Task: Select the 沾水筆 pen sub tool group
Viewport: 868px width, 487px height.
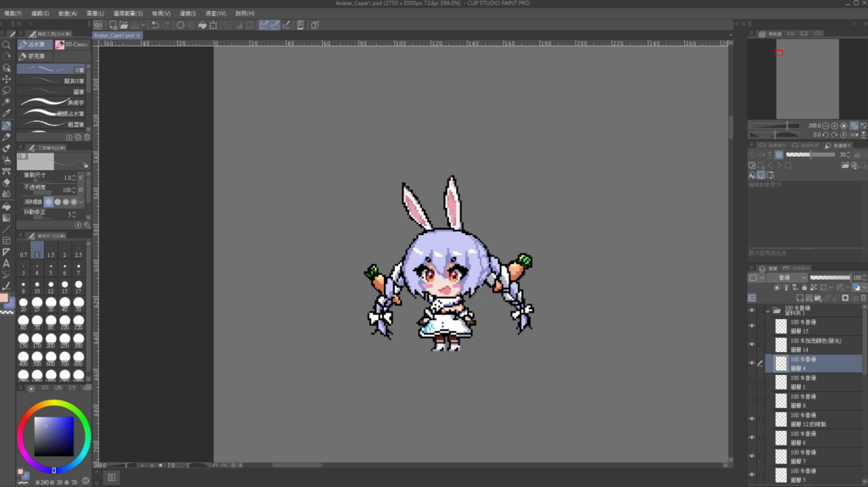Action: coord(34,44)
